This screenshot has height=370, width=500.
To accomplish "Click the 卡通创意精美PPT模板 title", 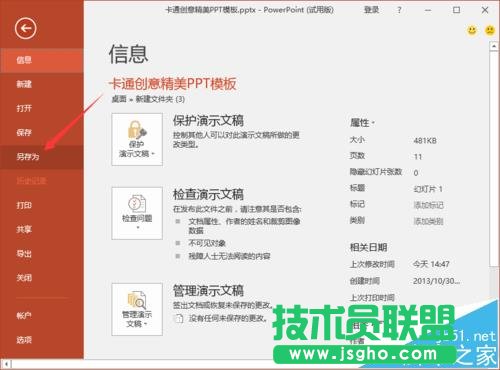I will [173, 84].
